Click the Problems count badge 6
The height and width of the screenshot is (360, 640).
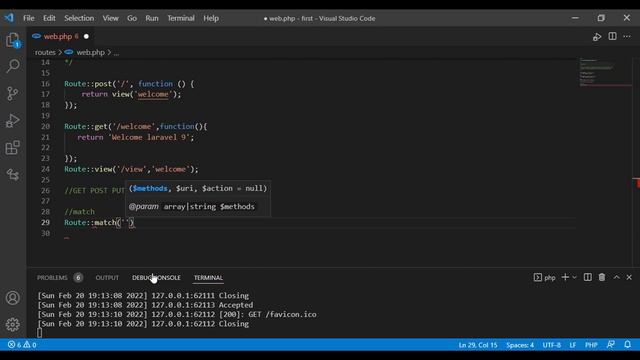[78, 278]
